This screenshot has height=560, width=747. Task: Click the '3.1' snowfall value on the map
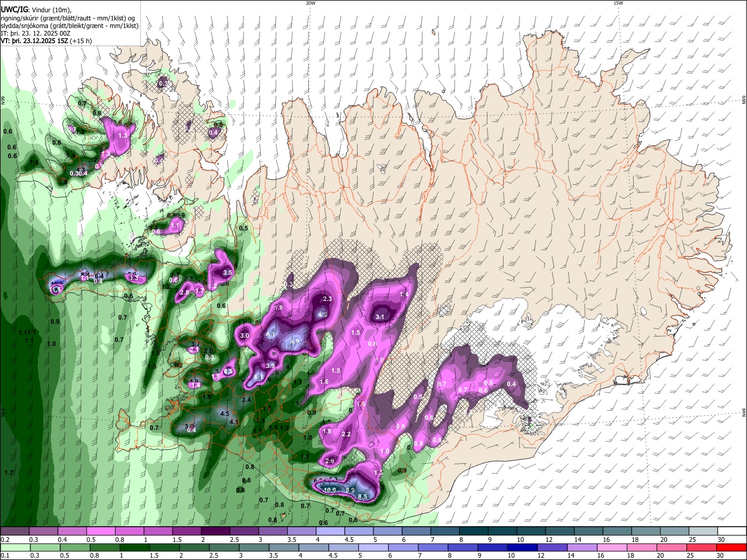coord(380,317)
